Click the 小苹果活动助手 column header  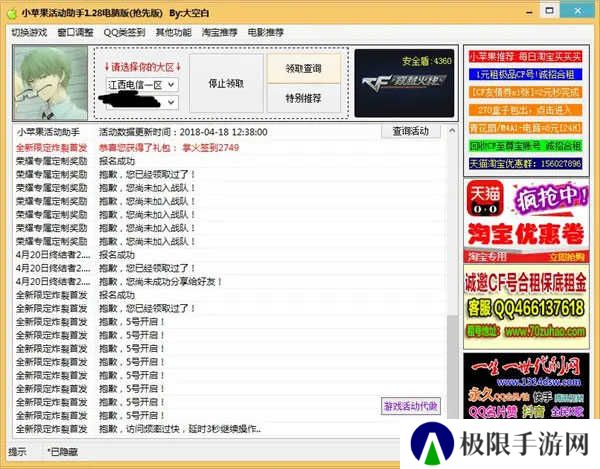[48, 132]
